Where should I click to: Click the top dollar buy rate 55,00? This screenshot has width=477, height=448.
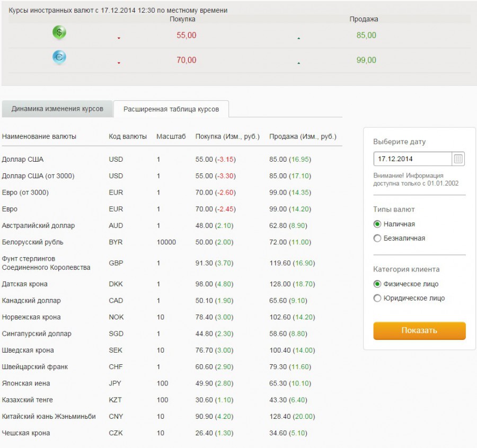point(187,36)
